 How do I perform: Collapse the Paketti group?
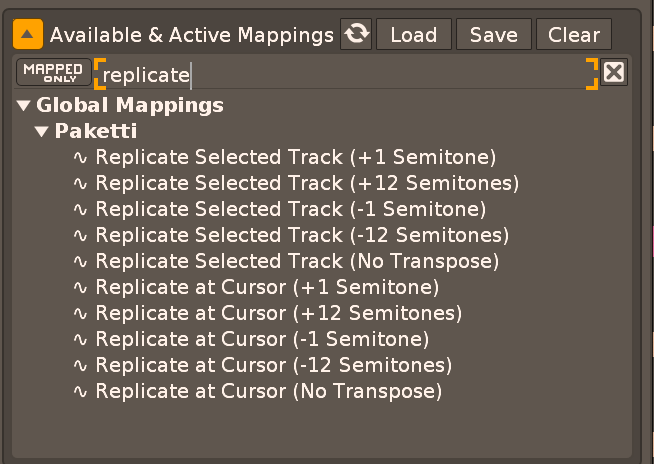(42, 131)
